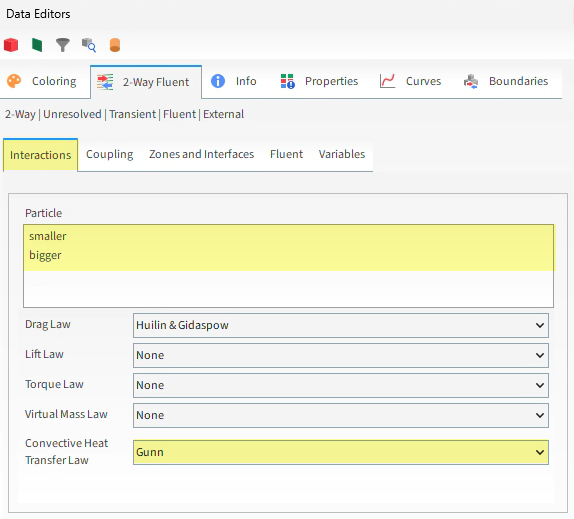Click the magnifier inspect icon
The image size is (574, 519).
click(x=89, y=45)
